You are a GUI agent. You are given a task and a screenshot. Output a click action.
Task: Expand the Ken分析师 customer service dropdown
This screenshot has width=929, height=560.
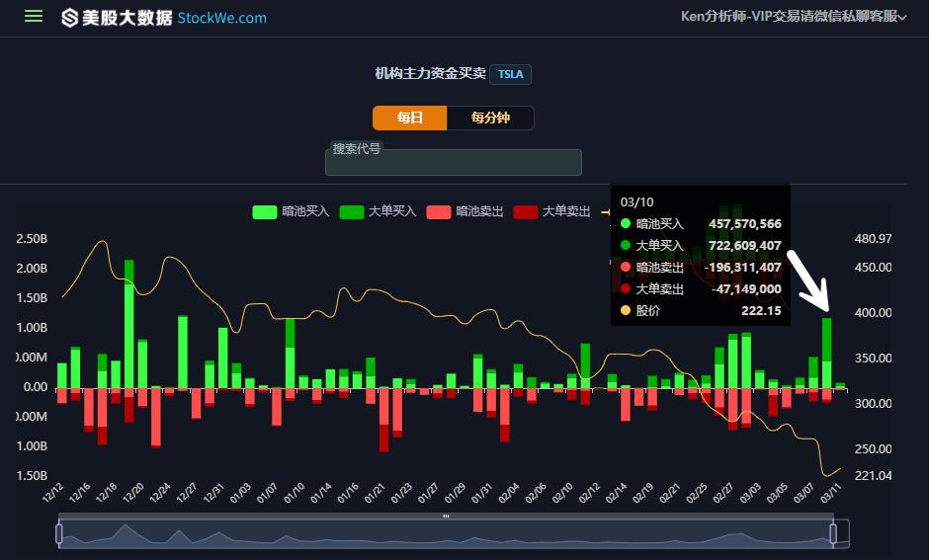click(794, 16)
